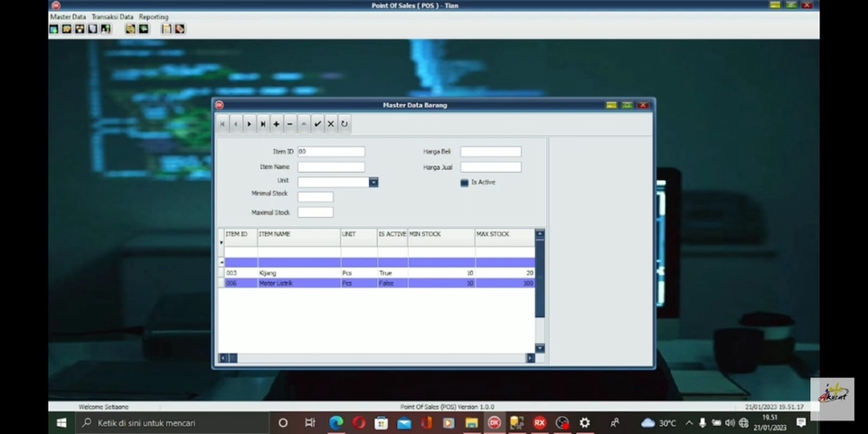This screenshot has width=868, height=434.
Task: Add a new record with plus button
Action: click(x=277, y=124)
